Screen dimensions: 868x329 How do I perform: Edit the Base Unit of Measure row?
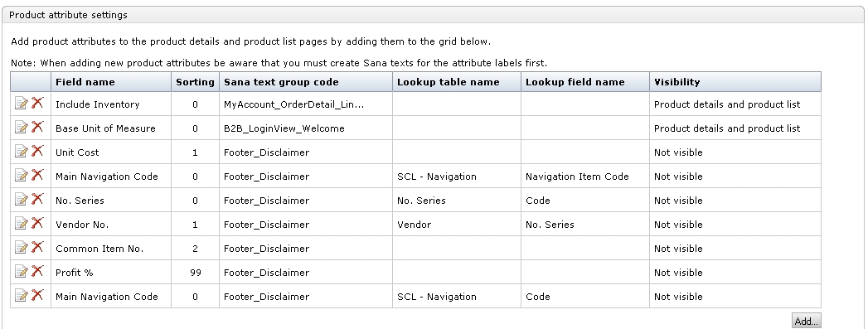pos(21,128)
